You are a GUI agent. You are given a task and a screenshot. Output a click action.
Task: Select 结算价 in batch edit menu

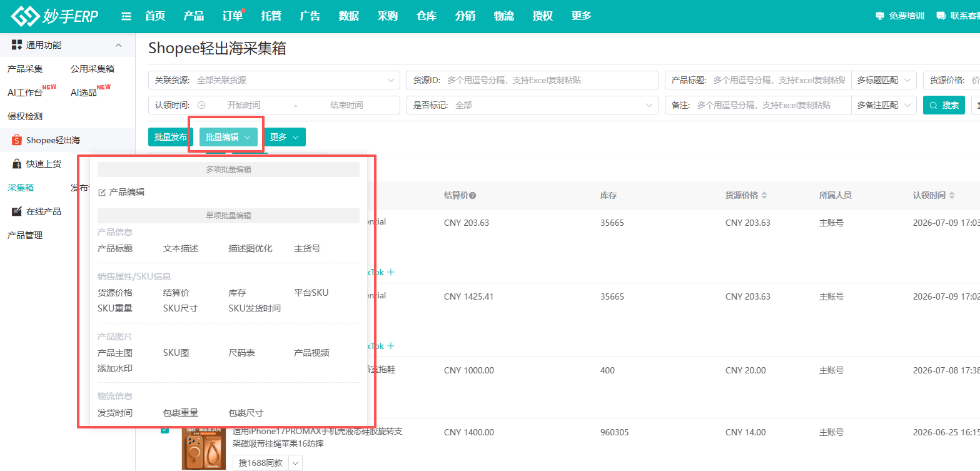176,292
